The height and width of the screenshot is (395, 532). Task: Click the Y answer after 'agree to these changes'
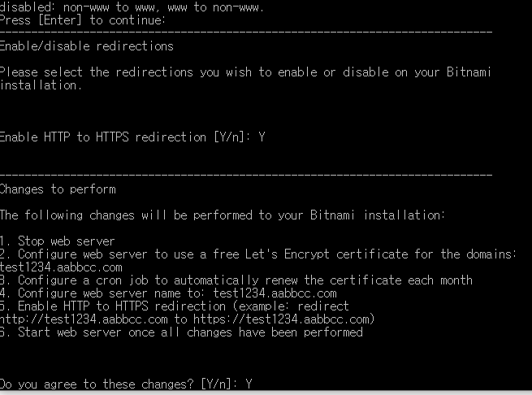[249, 384]
